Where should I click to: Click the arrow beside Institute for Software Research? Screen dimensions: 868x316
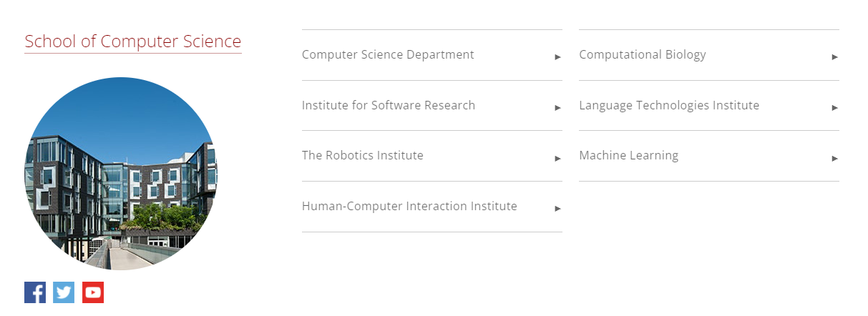(558, 107)
